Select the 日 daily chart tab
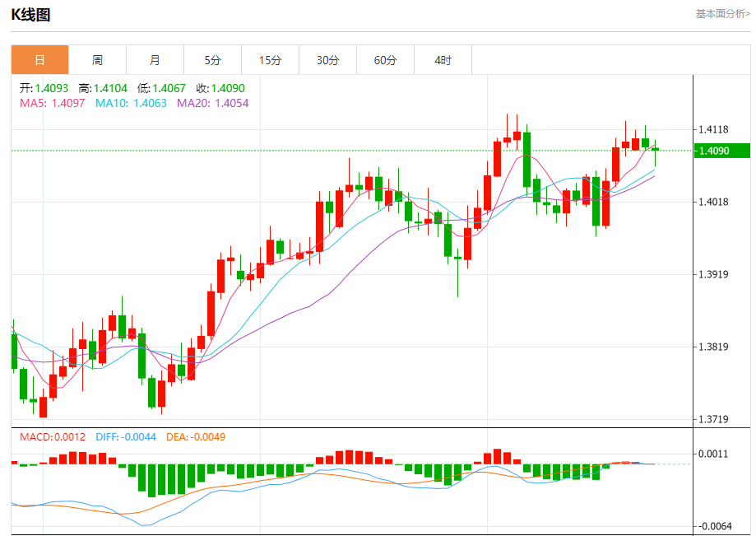 click(x=39, y=60)
